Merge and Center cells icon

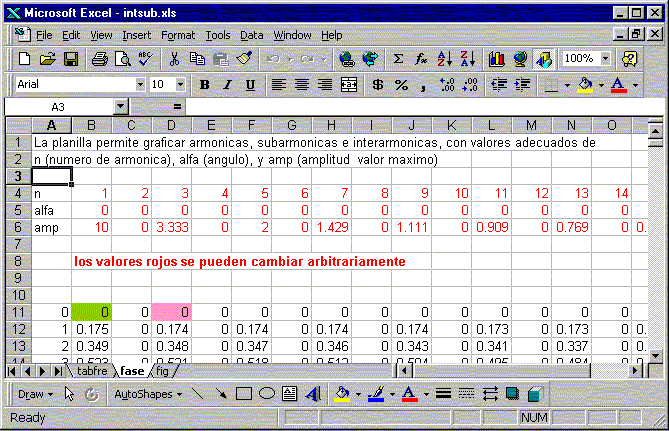tap(349, 85)
